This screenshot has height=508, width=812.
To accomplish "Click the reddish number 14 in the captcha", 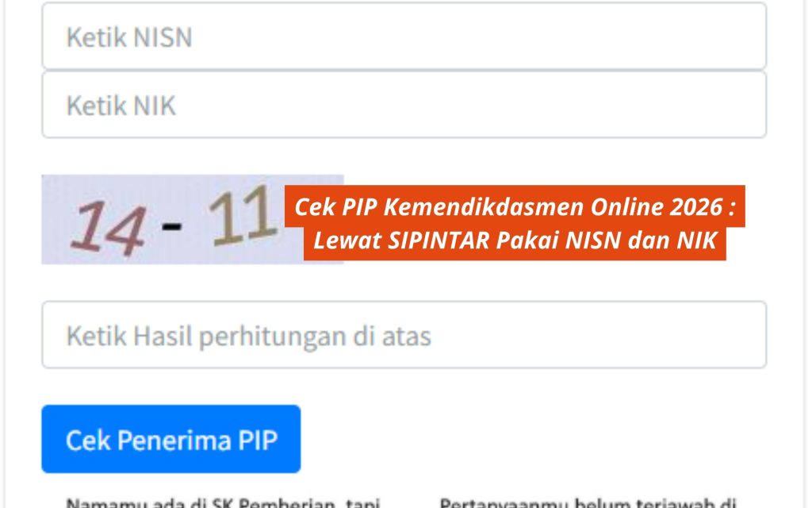I will (108, 228).
